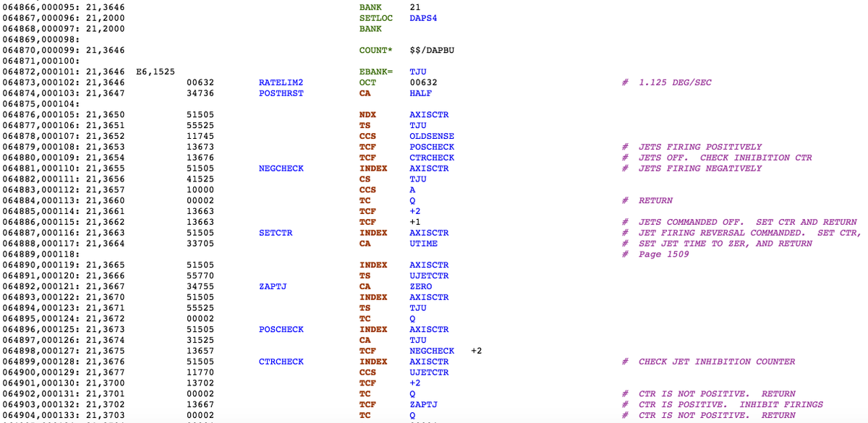Click the address 21,3700
Image resolution: width=868 pixels, height=423 pixels.
[x=106, y=383]
